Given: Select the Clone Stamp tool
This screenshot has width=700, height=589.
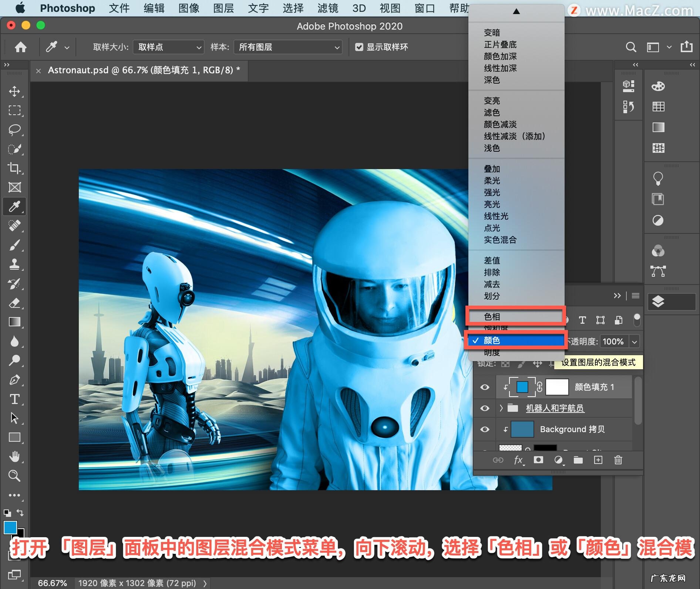Looking at the screenshot, I should tap(14, 264).
